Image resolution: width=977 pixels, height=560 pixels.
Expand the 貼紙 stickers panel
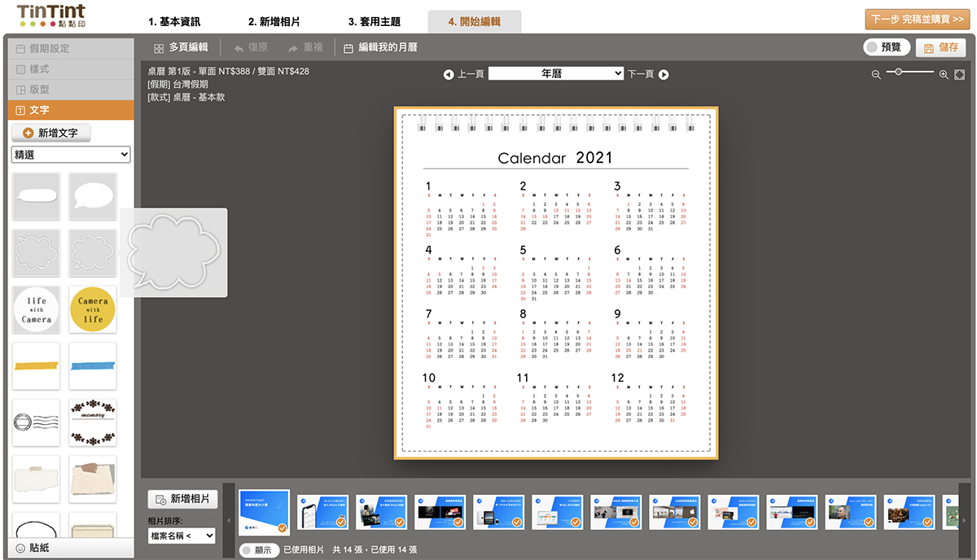71,548
